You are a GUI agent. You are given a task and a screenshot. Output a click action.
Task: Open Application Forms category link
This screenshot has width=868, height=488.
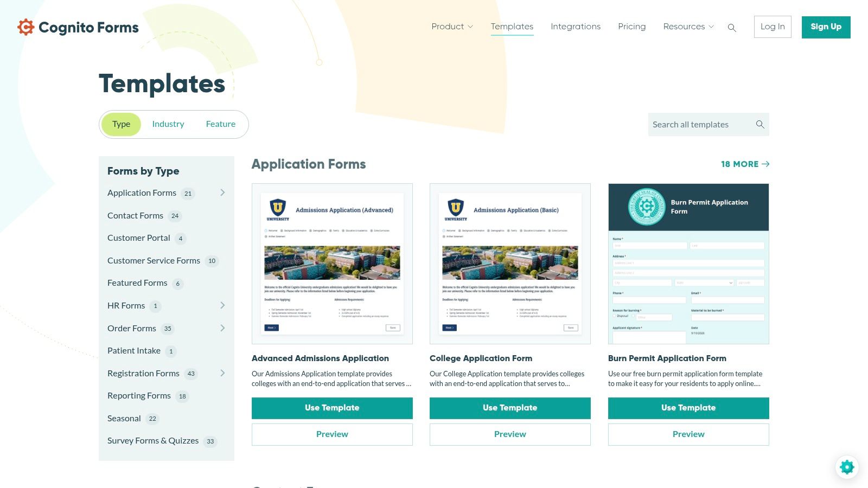pos(142,193)
